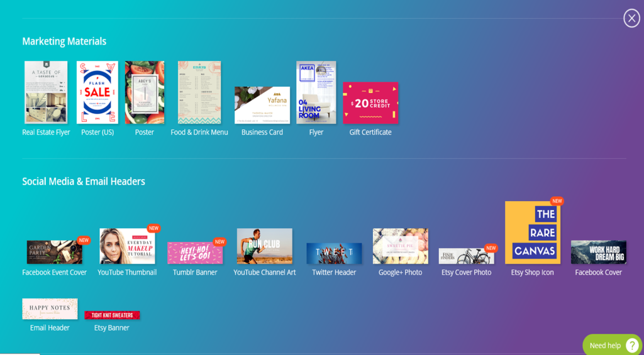
Task: Click the NEW badge on Tumblr Banner
Action: click(220, 242)
